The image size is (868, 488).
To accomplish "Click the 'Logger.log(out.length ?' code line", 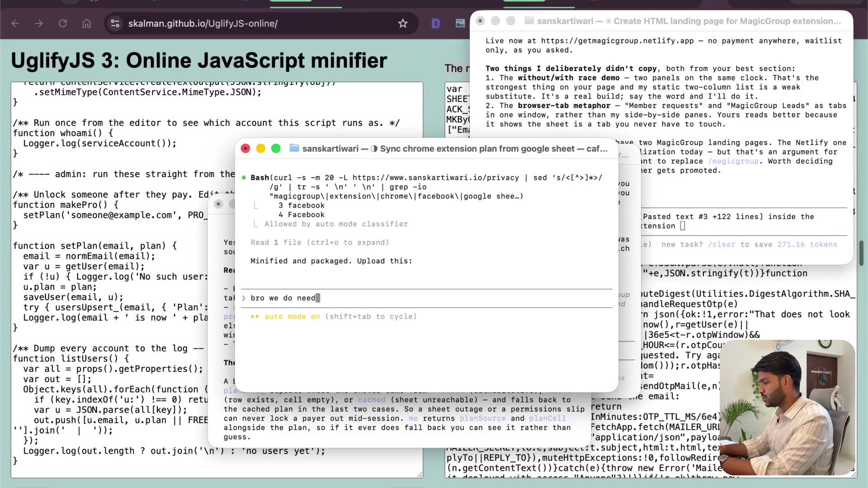I will pos(174,451).
